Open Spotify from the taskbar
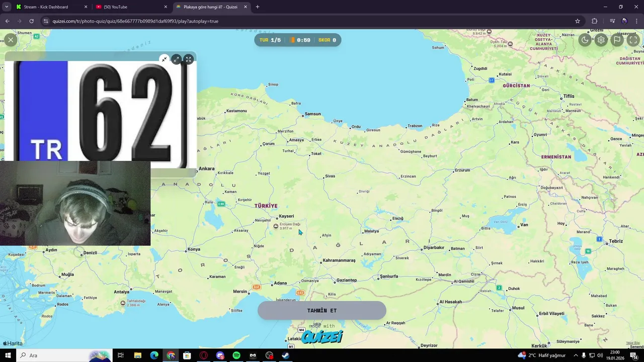 click(x=236, y=355)
